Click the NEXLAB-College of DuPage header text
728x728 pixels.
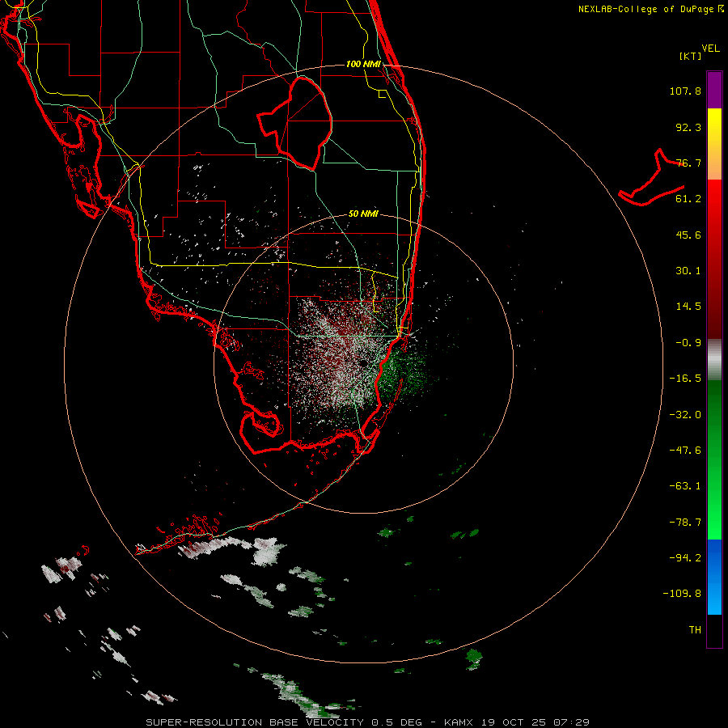click(x=650, y=9)
